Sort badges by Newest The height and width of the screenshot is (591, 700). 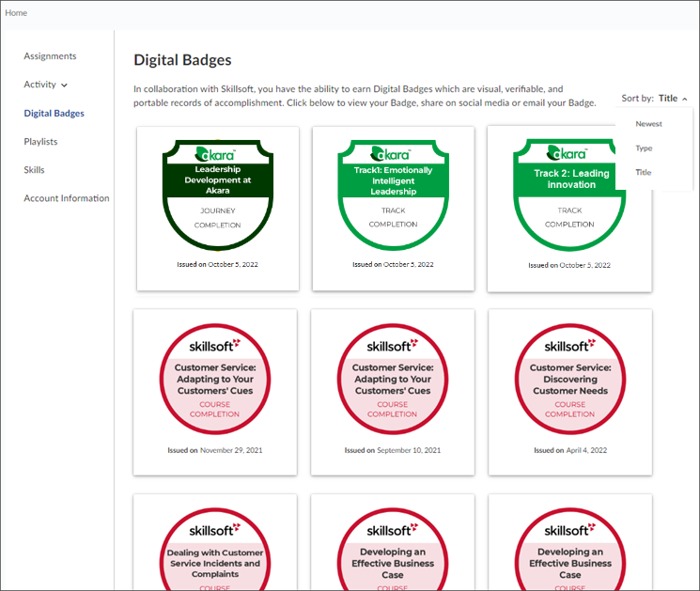tap(648, 124)
